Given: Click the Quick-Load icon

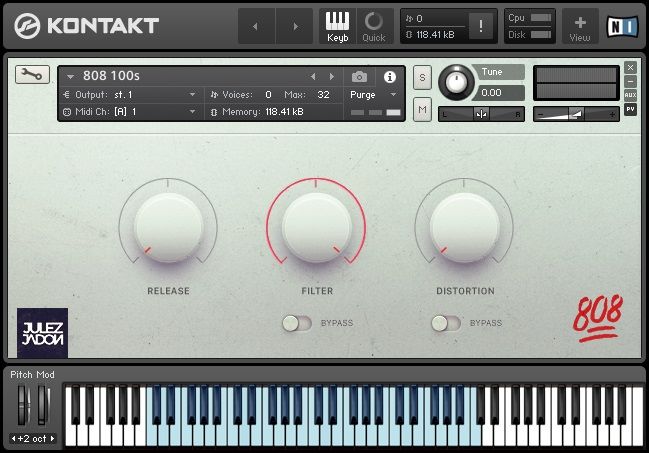Looking at the screenshot, I should pyautogui.click(x=374, y=25).
